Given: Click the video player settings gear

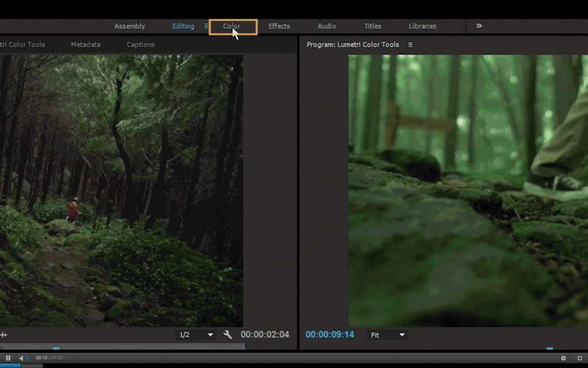Looking at the screenshot, I should (x=563, y=358).
